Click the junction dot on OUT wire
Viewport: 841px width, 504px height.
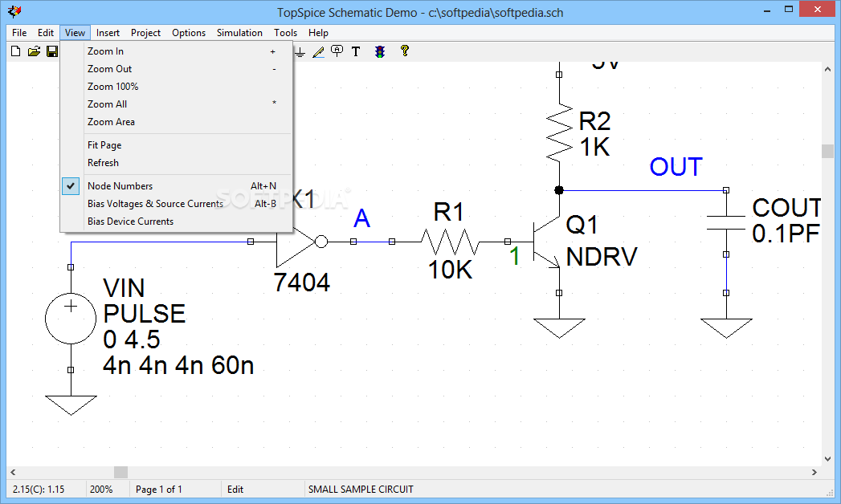[559, 190]
